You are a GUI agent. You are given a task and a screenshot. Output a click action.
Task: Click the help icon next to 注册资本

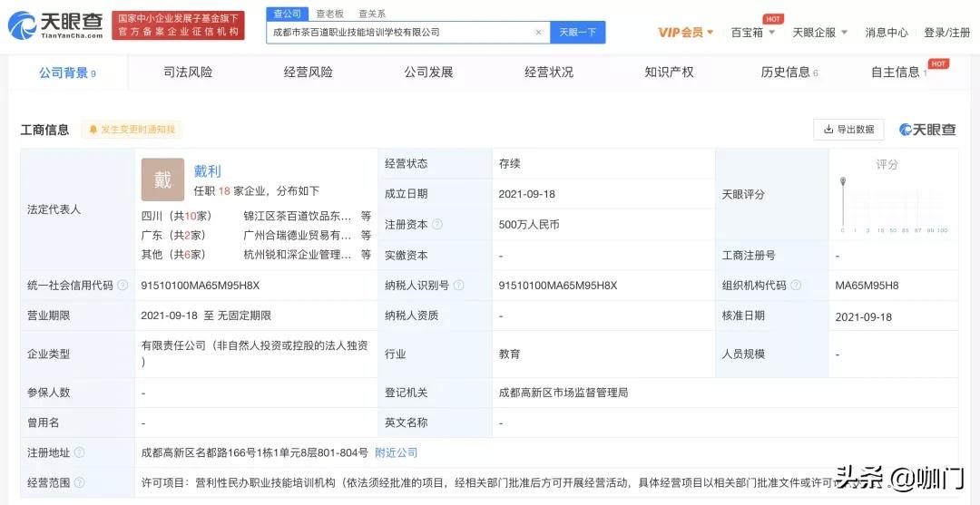[437, 224]
